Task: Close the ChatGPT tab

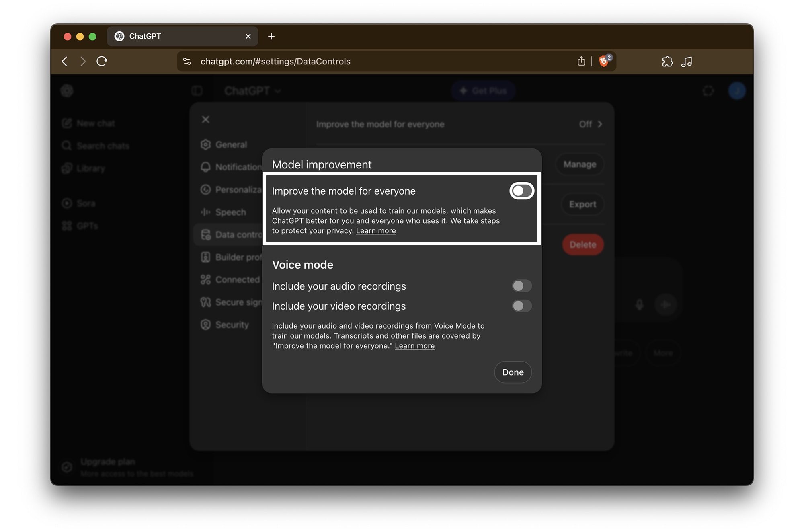Action: tap(248, 36)
